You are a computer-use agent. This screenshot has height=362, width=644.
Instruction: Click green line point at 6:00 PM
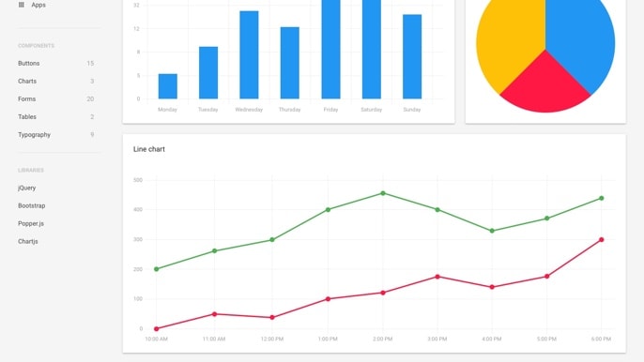pyautogui.click(x=601, y=198)
